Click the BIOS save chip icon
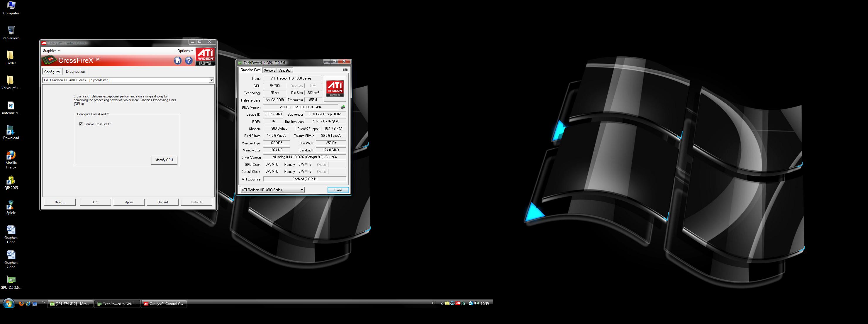Image resolution: width=868 pixels, height=324 pixels. [x=343, y=107]
